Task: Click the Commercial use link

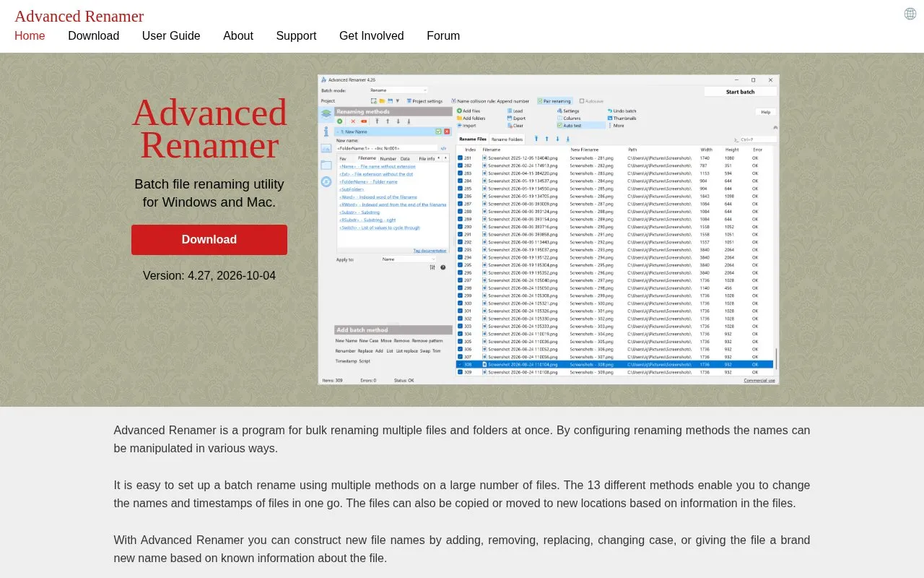Action: tap(759, 381)
